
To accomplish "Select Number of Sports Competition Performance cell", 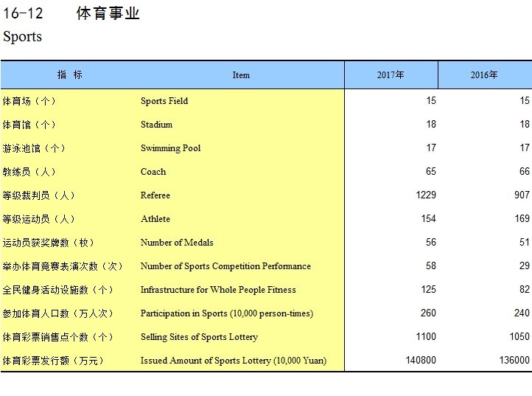I will (x=225, y=266).
